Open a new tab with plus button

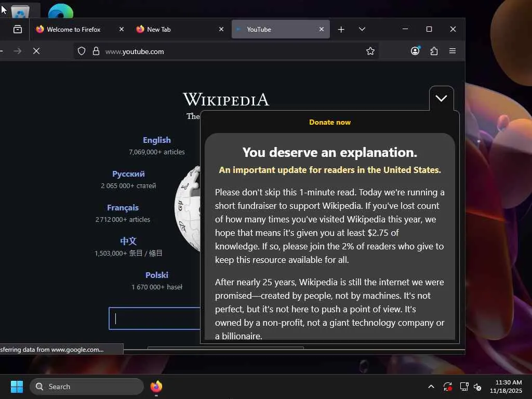coord(341,30)
